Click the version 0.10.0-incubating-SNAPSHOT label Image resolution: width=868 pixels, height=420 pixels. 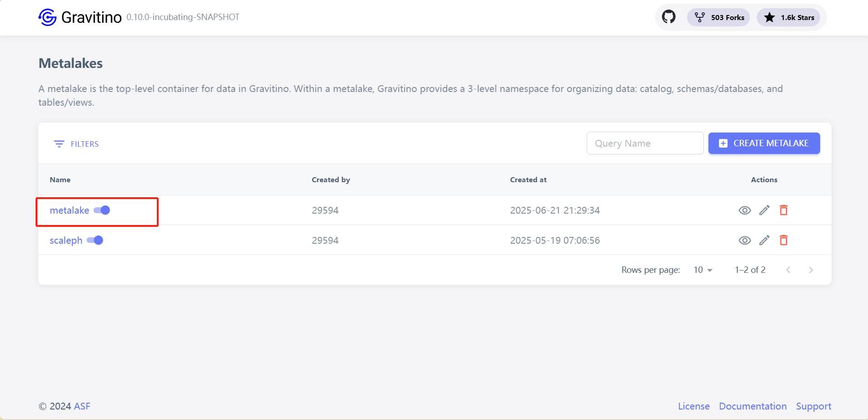(x=183, y=17)
